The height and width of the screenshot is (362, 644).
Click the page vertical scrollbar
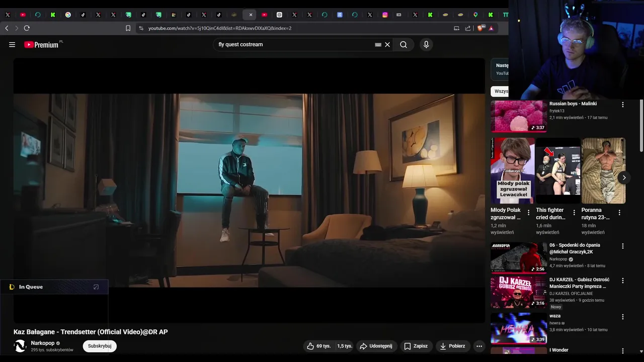tap(641, 126)
